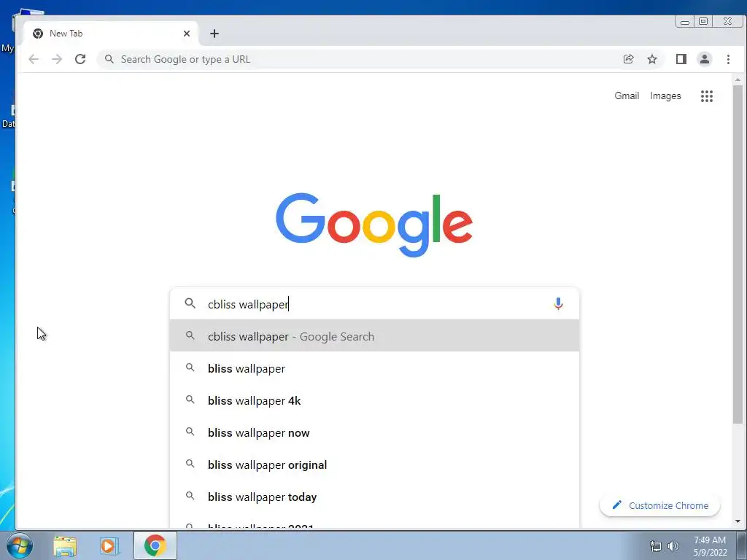This screenshot has width=747, height=560.
Task: Open a new tab with the plus button
Action: pyautogui.click(x=214, y=34)
